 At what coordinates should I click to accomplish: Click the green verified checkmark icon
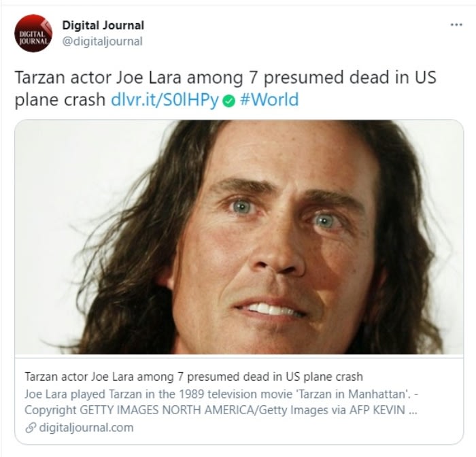click(x=229, y=101)
